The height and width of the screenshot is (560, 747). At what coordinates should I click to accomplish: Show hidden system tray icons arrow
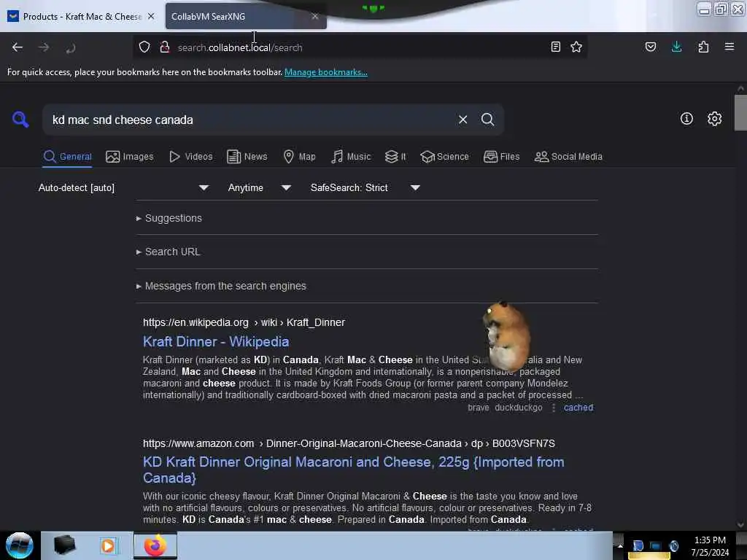point(620,545)
